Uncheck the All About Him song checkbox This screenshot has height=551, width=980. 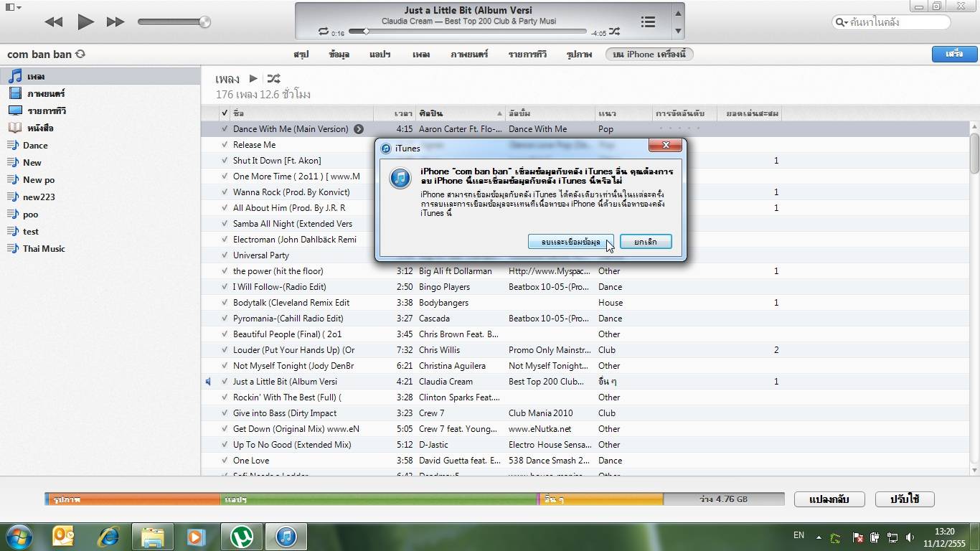pos(225,208)
